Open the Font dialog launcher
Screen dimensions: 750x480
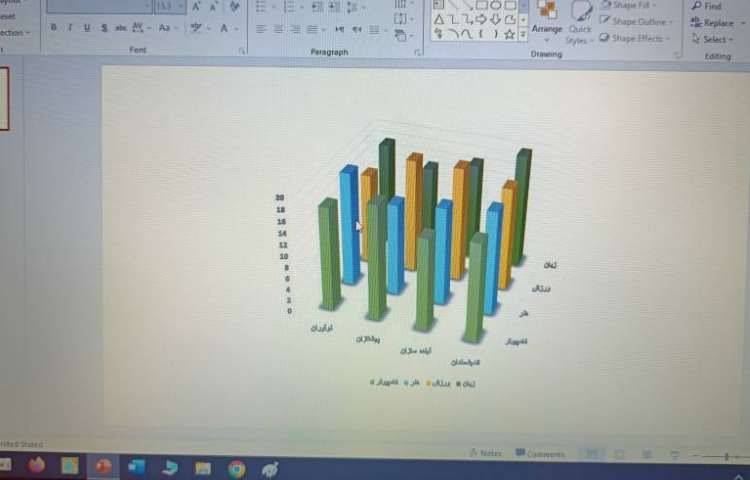pos(241,49)
